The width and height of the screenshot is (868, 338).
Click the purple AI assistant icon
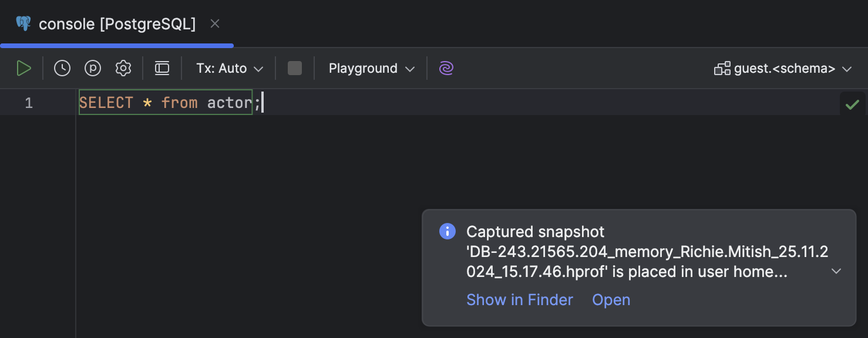pyautogui.click(x=446, y=68)
